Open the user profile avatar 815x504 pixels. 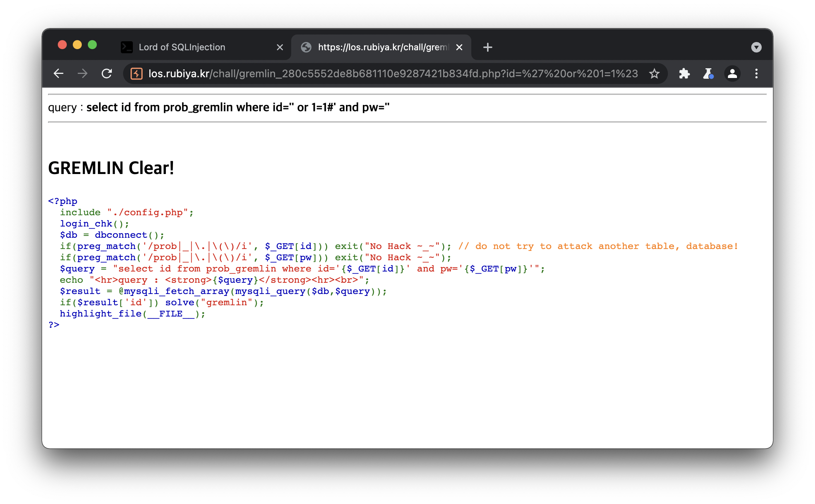coord(732,73)
